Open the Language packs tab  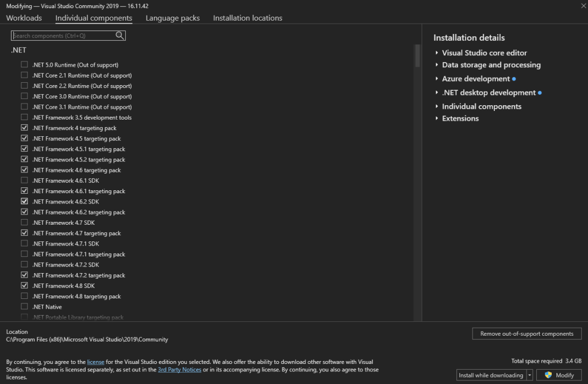click(172, 18)
